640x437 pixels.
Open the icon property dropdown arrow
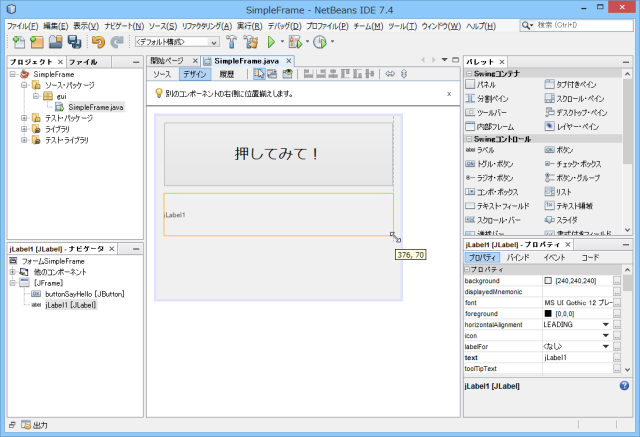click(x=606, y=335)
